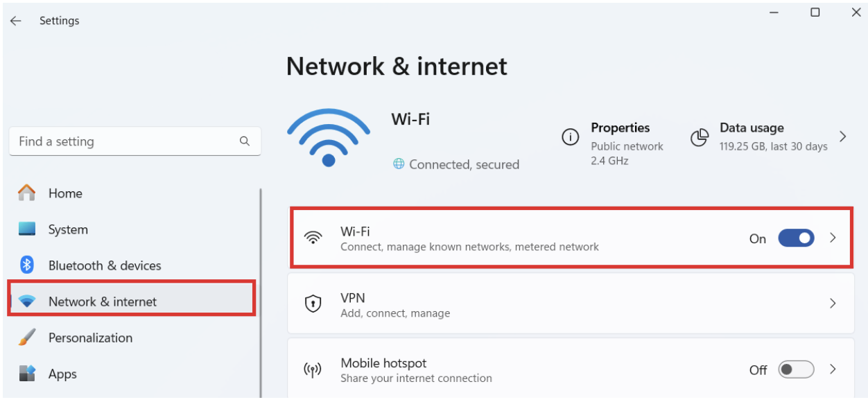Viewport: 868px width, 402px height.
Task: Enable the Mobile hotspot toggle
Action: click(x=795, y=369)
